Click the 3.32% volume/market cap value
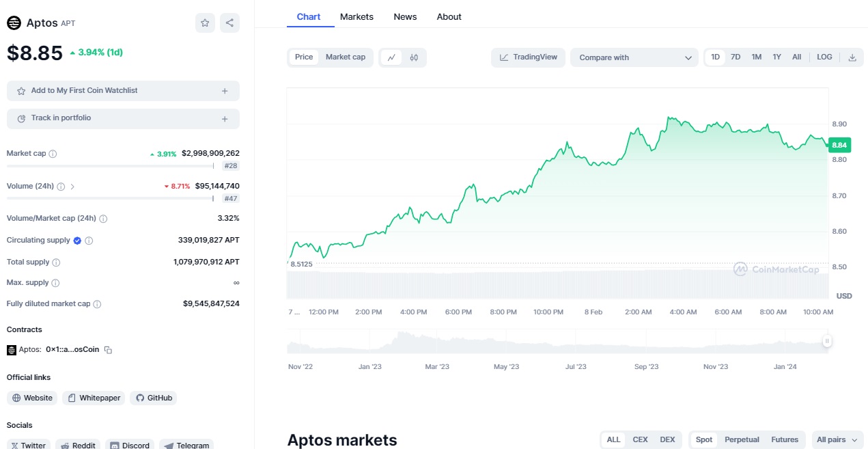868x449 pixels. coord(229,219)
